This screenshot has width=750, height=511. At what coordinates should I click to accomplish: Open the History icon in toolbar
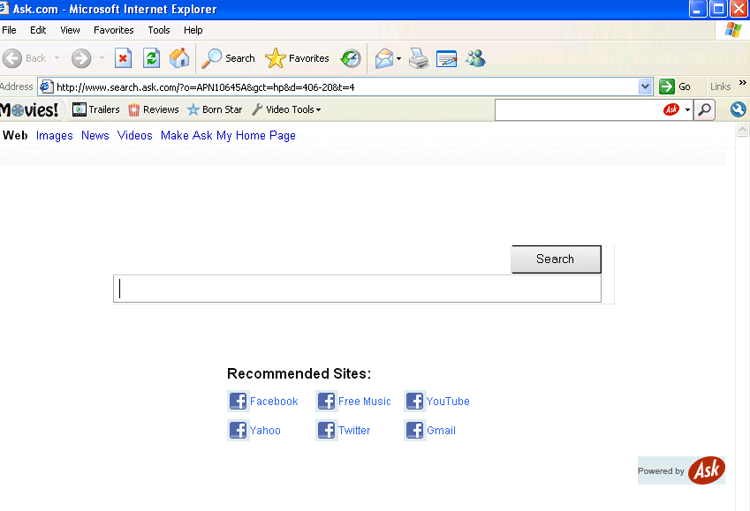350,58
